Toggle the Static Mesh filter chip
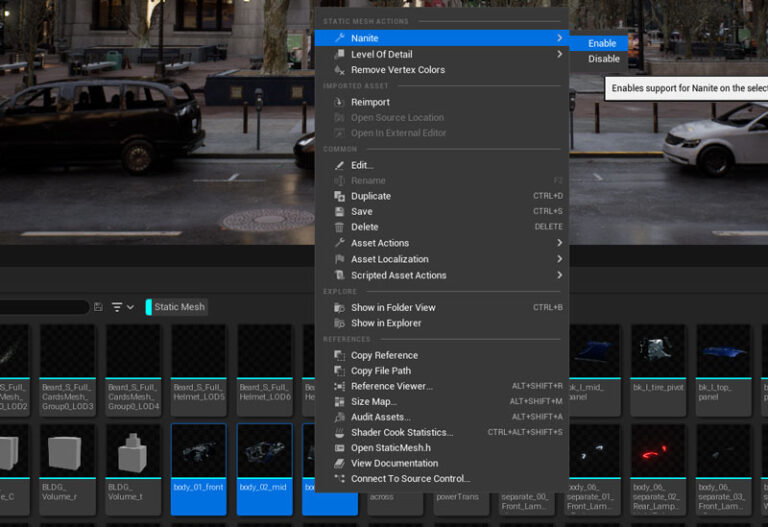This screenshot has height=527, width=768. point(177,307)
